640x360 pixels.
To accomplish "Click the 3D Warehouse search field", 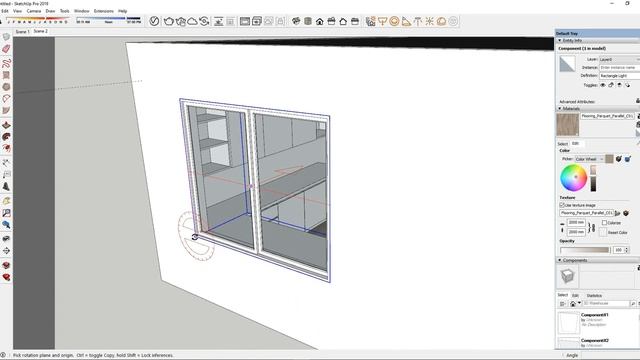I will [x=606, y=303].
